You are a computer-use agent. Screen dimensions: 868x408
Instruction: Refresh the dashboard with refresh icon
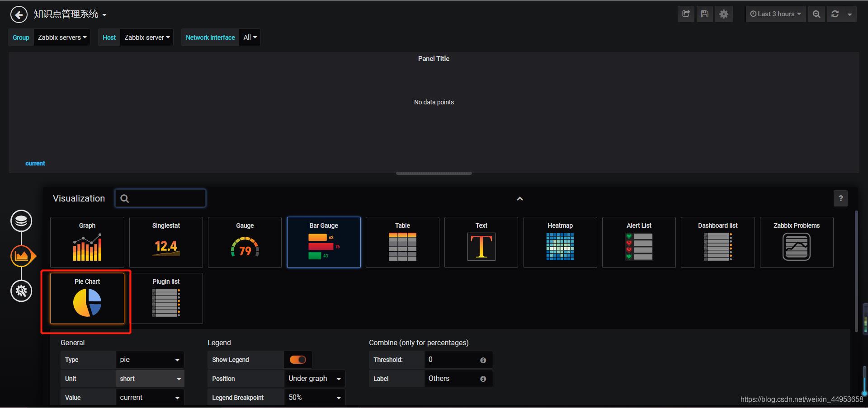[835, 14]
